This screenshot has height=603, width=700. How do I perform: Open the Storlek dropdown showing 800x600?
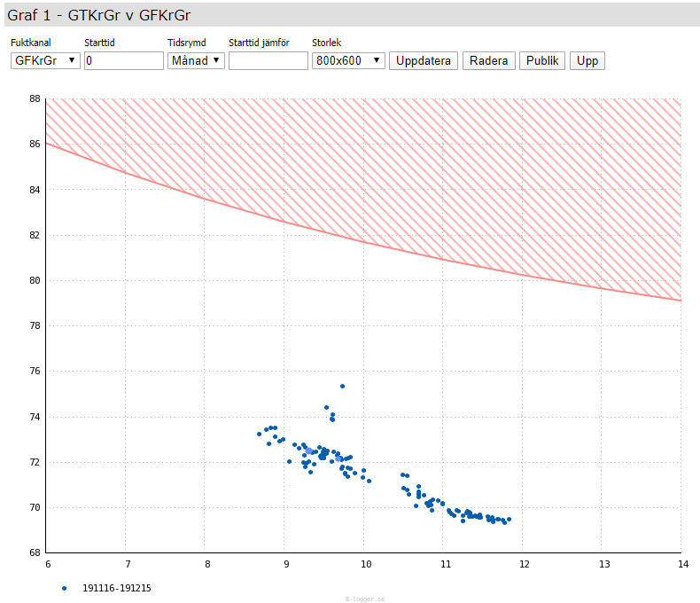(x=348, y=60)
